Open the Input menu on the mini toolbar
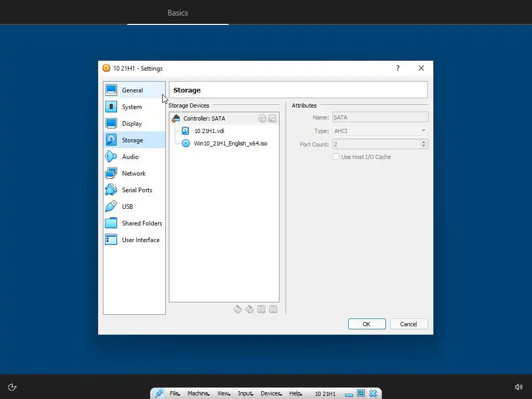The width and height of the screenshot is (532, 399). tap(246, 394)
